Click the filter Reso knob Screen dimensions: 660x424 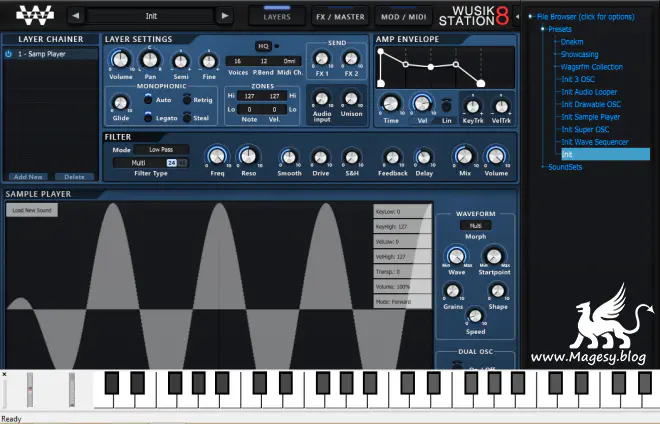(248, 156)
